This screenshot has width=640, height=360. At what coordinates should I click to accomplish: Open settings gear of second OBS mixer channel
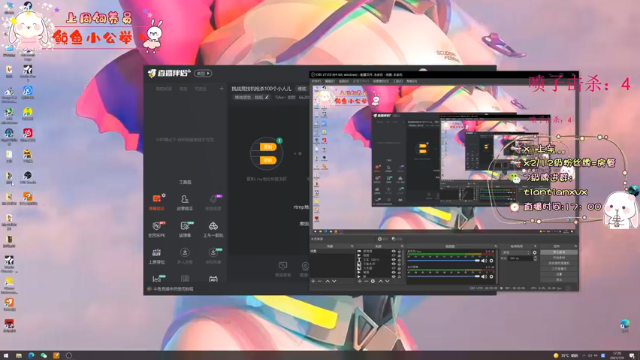[x=491, y=277]
